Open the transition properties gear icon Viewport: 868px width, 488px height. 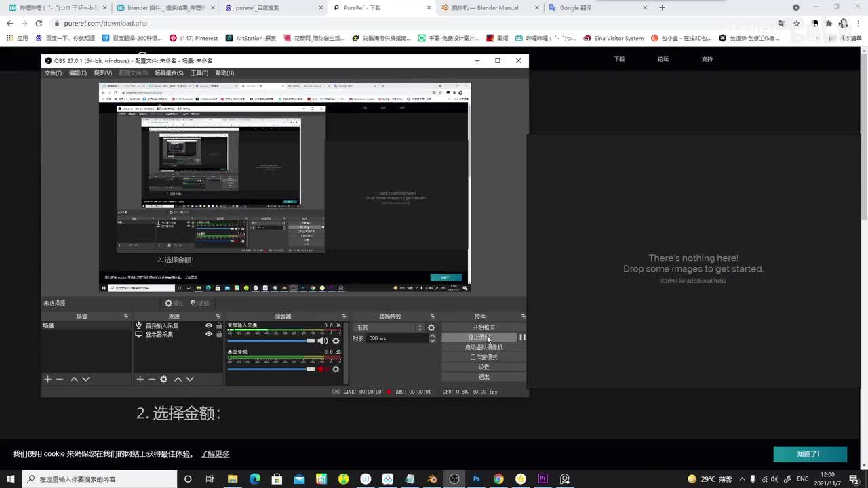(x=431, y=328)
